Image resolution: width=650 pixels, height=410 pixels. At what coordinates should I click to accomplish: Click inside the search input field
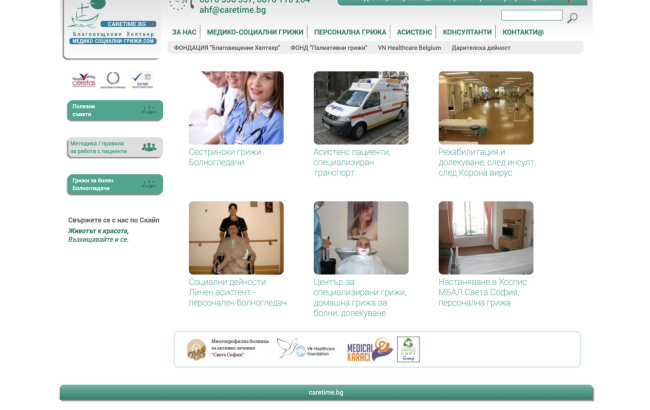tap(531, 15)
